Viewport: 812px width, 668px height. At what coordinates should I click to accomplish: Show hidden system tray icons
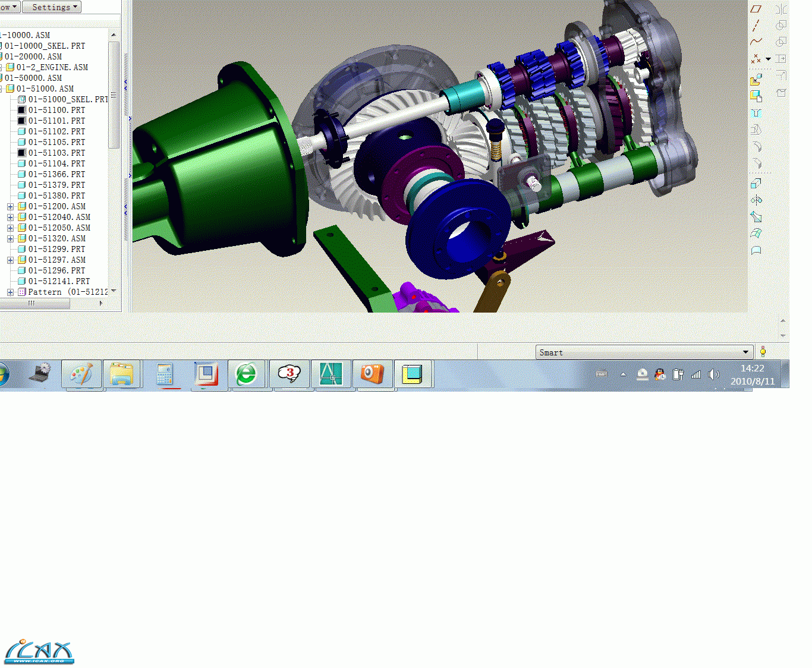623,374
